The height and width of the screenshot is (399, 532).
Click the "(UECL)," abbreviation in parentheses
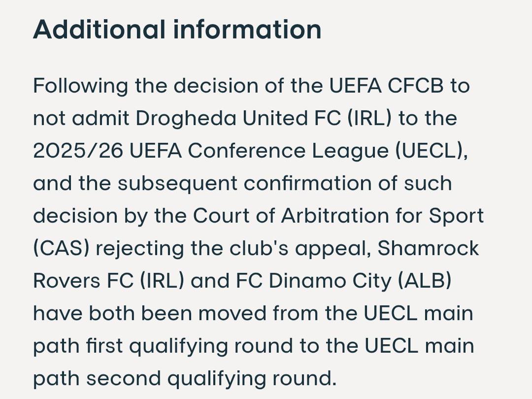431,151
